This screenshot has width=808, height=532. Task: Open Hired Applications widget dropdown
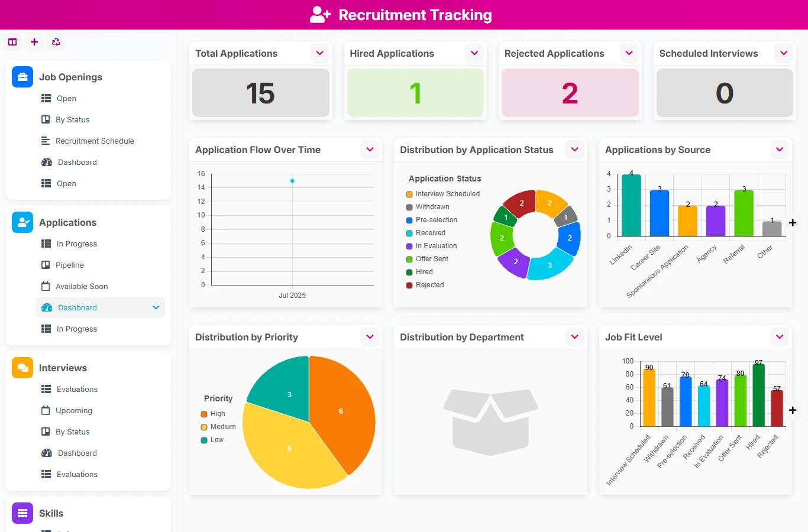tap(474, 53)
